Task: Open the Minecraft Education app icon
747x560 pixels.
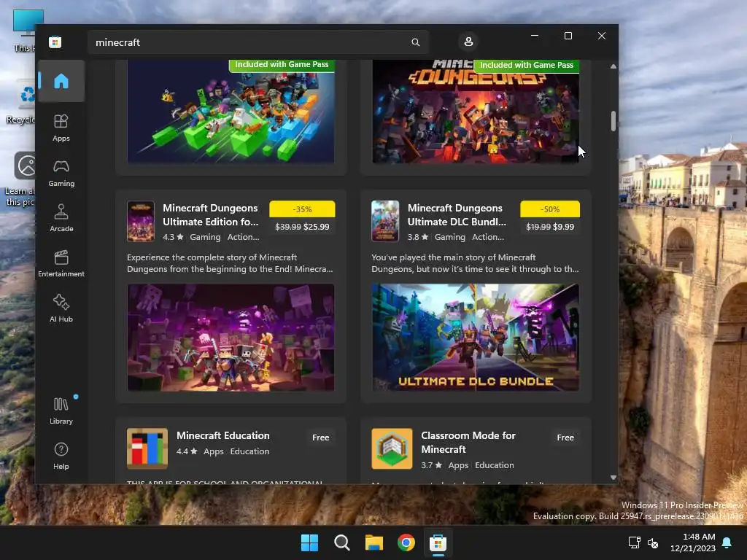Action: point(147,448)
